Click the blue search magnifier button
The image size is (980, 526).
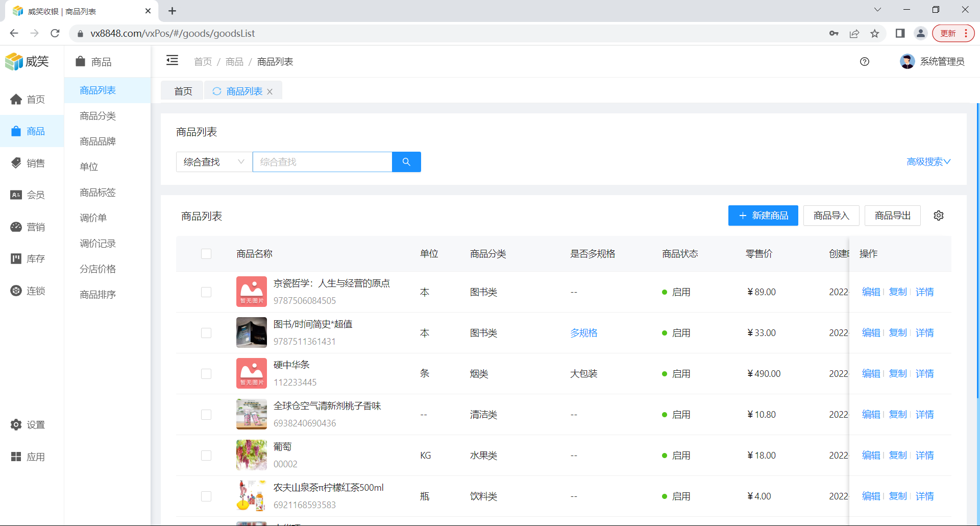(406, 162)
